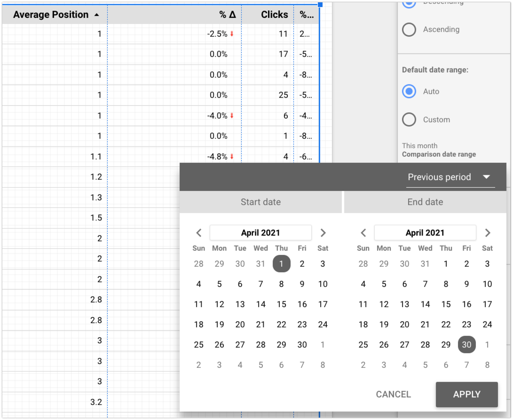Click the Comparison date range label

pos(439,154)
